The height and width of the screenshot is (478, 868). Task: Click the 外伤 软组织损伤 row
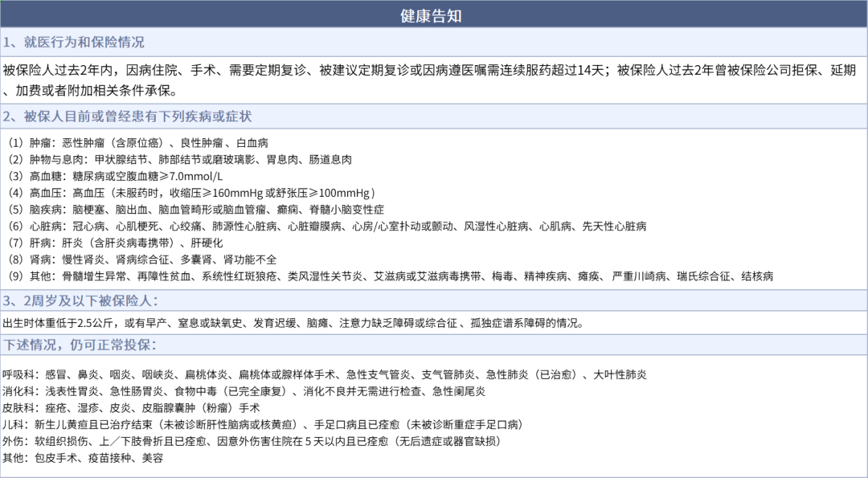pos(252,441)
